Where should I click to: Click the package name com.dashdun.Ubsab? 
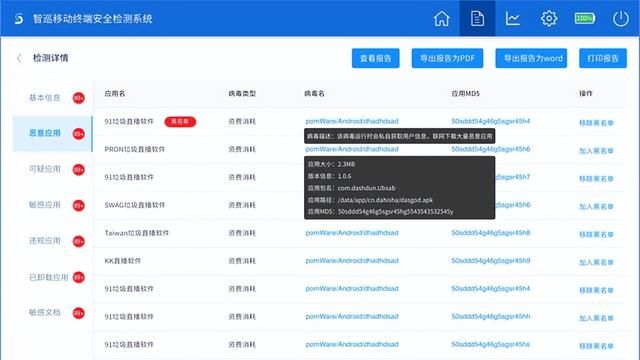[x=367, y=188]
